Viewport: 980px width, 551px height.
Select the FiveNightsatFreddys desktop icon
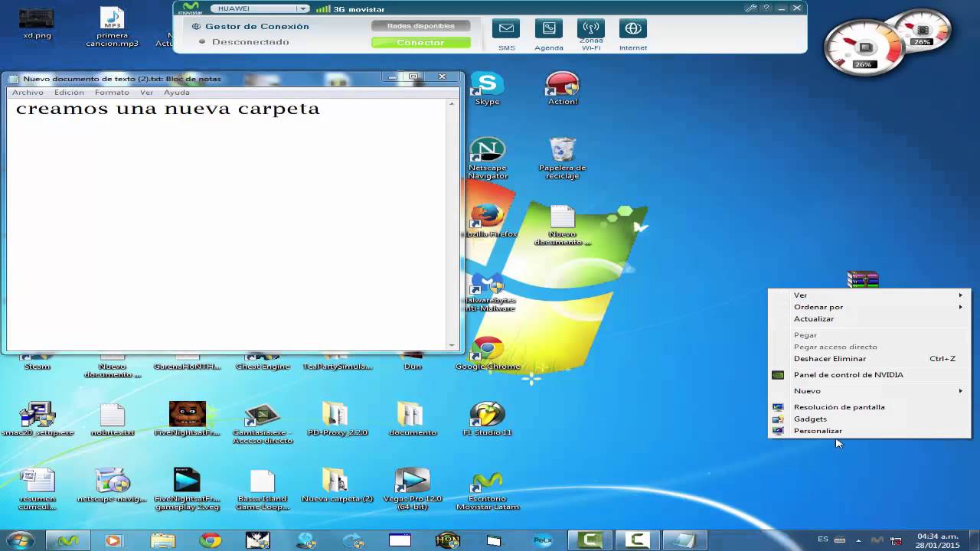(x=187, y=419)
